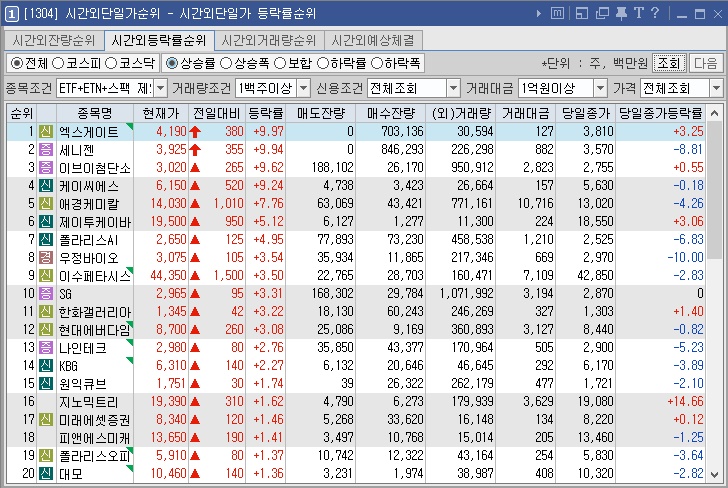Click the 종목명 column header
Screen dimensions: 728x488
tap(95, 113)
